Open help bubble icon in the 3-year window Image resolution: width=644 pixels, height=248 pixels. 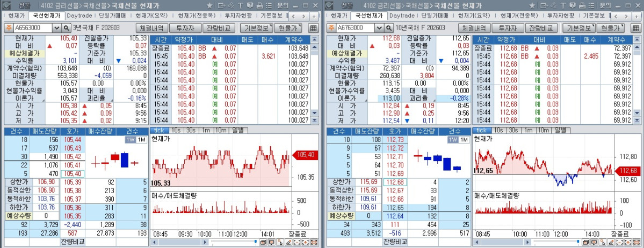[x=250, y=6]
